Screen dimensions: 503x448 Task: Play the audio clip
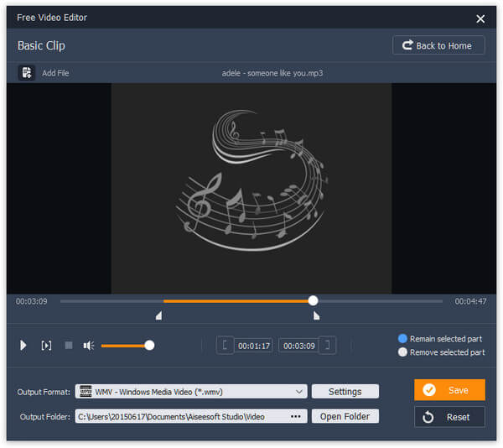click(23, 346)
